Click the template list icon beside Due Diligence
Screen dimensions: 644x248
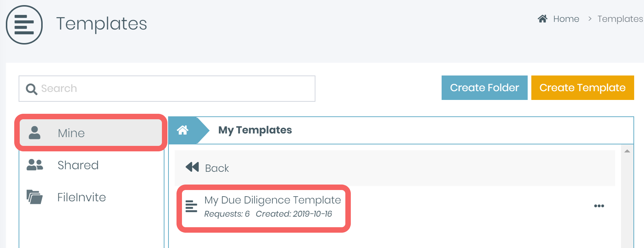coord(191,206)
